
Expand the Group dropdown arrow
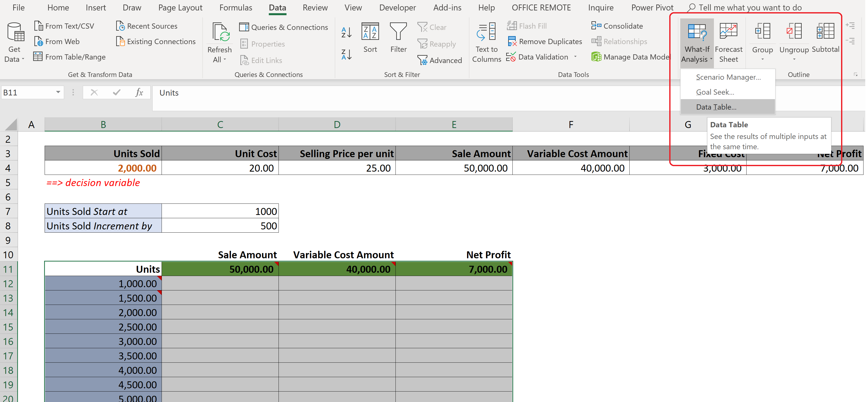click(x=763, y=60)
